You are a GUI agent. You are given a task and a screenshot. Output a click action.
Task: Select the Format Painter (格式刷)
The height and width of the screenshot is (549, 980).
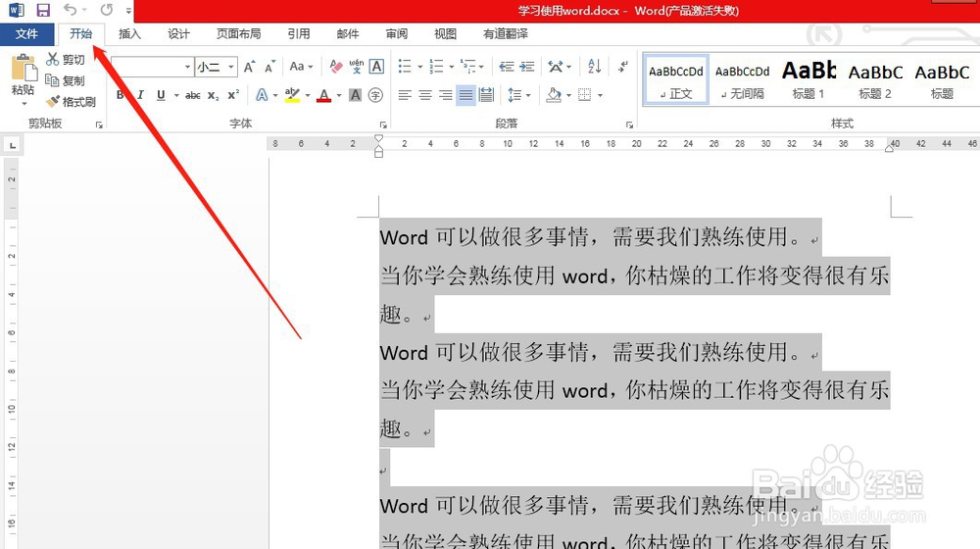coord(71,101)
